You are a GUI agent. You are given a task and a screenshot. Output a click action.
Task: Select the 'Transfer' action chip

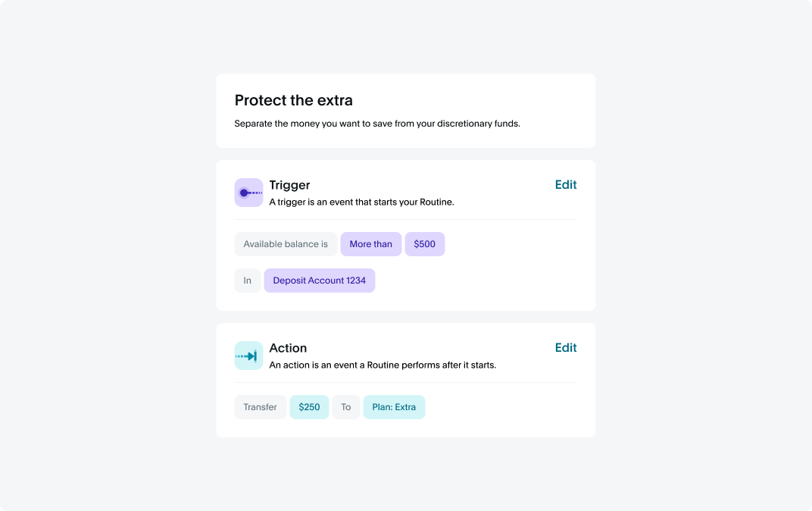coord(261,407)
